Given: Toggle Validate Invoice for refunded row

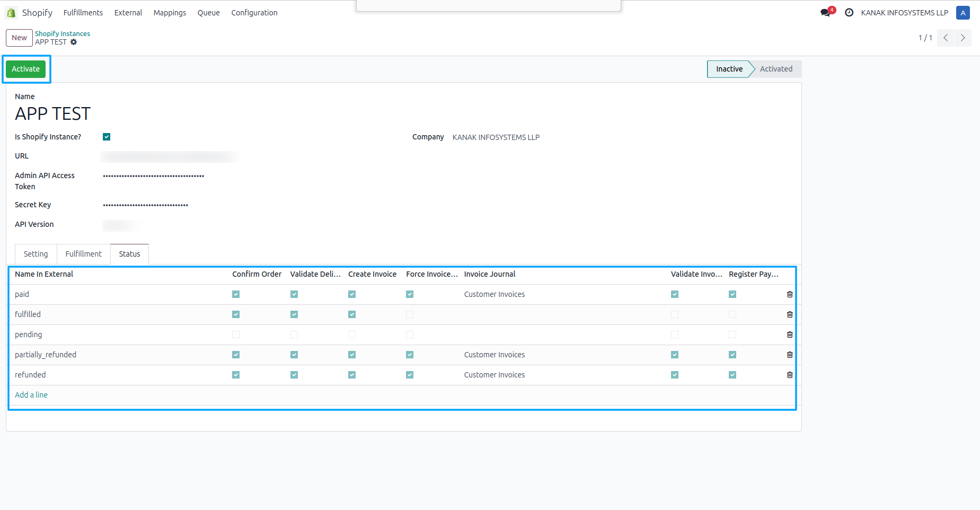Looking at the screenshot, I should [675, 375].
